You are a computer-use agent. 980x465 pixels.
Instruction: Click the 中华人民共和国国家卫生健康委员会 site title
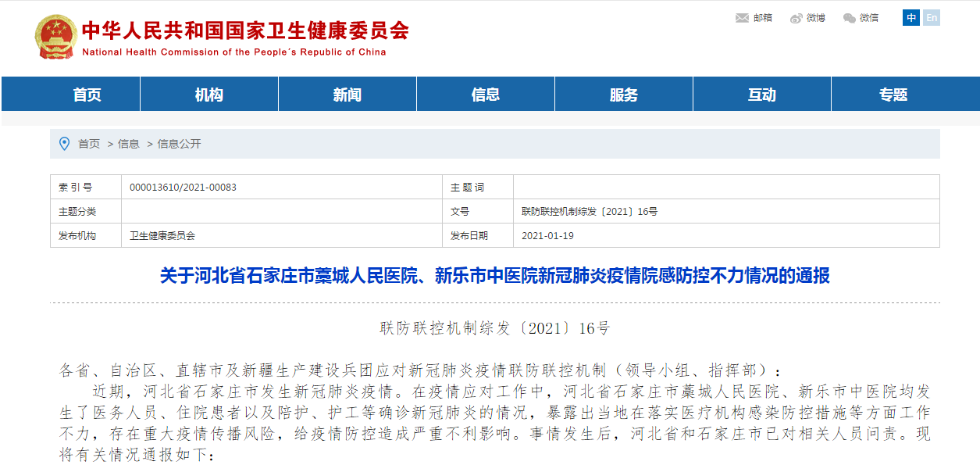(245, 31)
